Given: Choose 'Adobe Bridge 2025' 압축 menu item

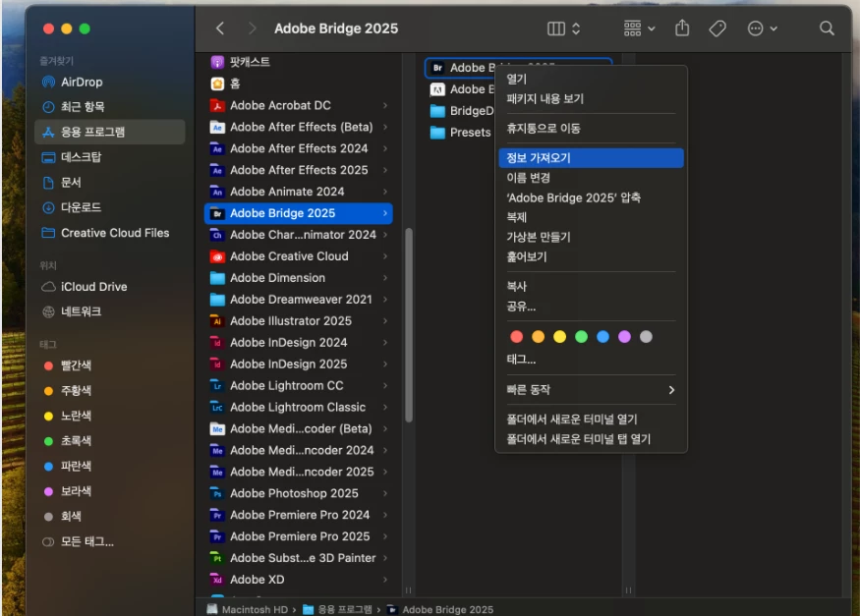Looking at the screenshot, I should pyautogui.click(x=591, y=197).
